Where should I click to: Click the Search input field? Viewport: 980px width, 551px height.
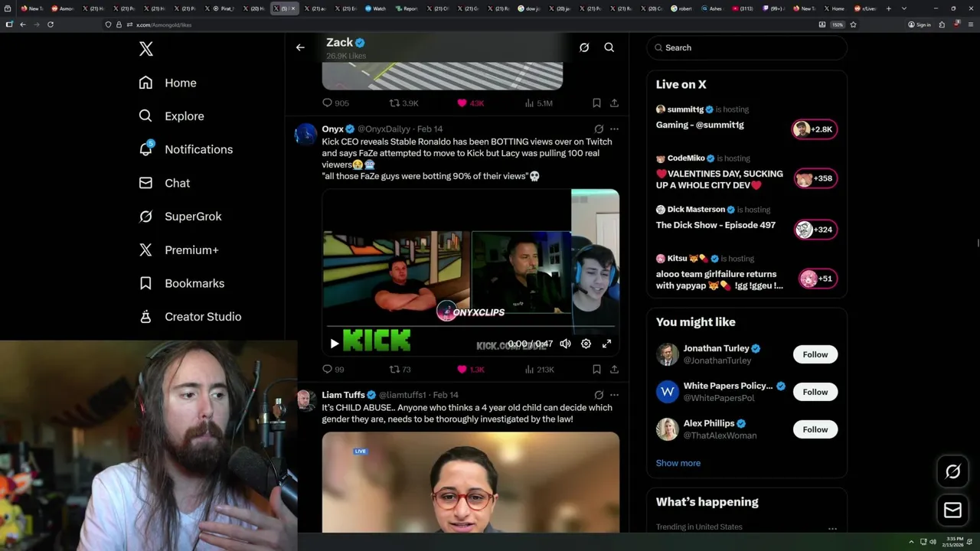[x=746, y=47]
